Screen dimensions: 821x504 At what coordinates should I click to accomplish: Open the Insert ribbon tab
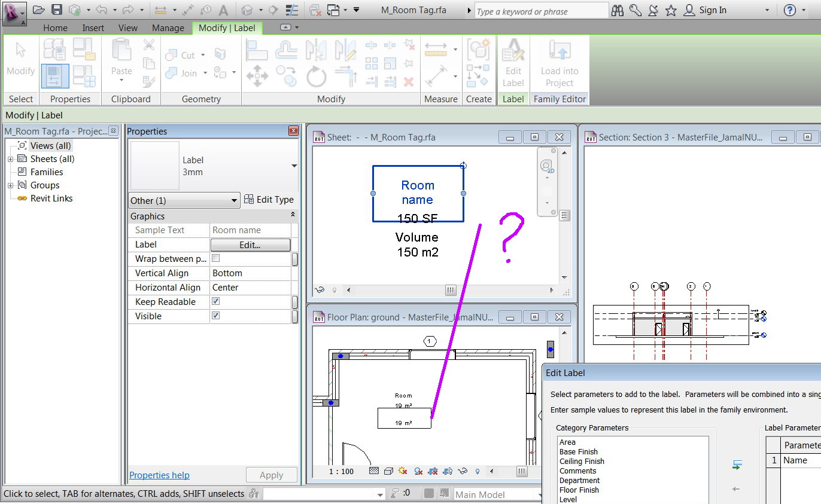pyautogui.click(x=93, y=28)
